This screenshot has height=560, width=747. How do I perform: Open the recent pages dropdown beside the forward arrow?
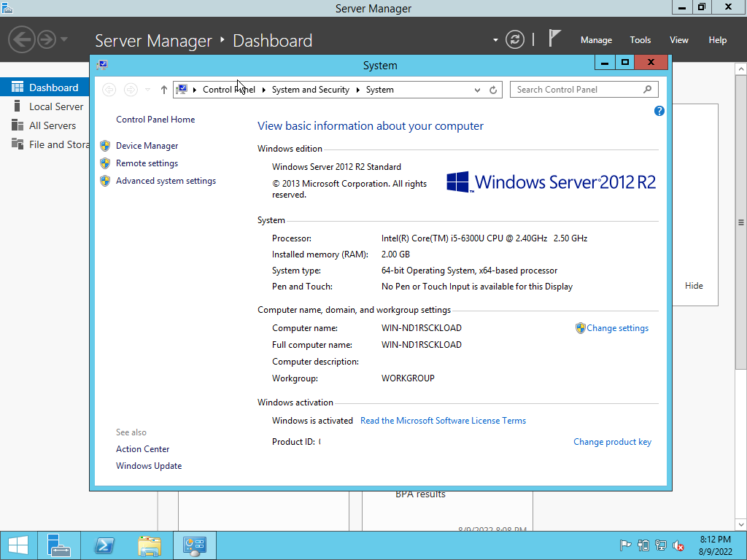pyautogui.click(x=147, y=89)
